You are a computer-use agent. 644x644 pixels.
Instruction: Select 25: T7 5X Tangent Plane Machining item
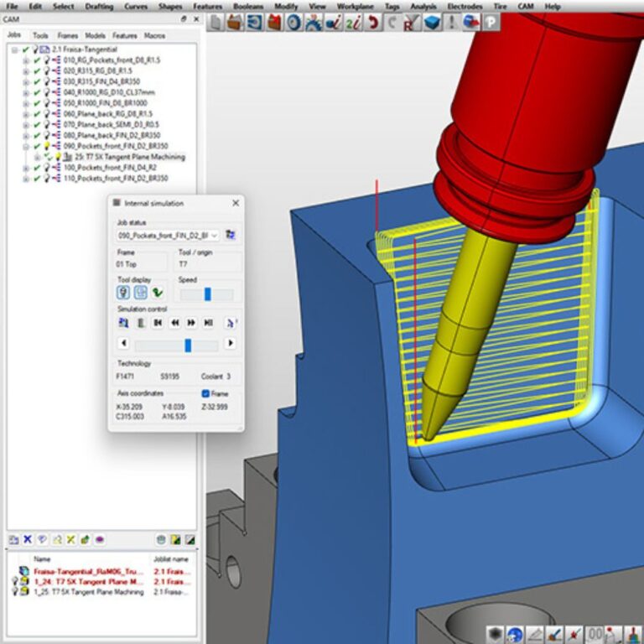point(129,157)
